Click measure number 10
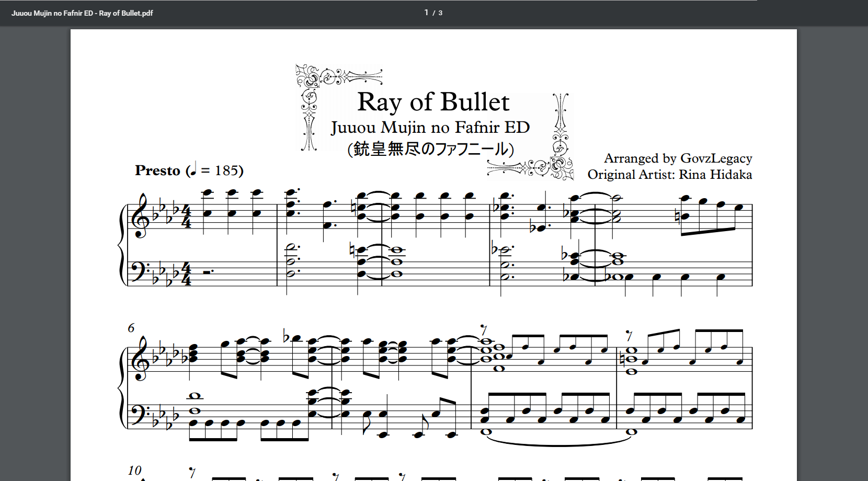Image resolution: width=868 pixels, height=481 pixels. (x=134, y=471)
